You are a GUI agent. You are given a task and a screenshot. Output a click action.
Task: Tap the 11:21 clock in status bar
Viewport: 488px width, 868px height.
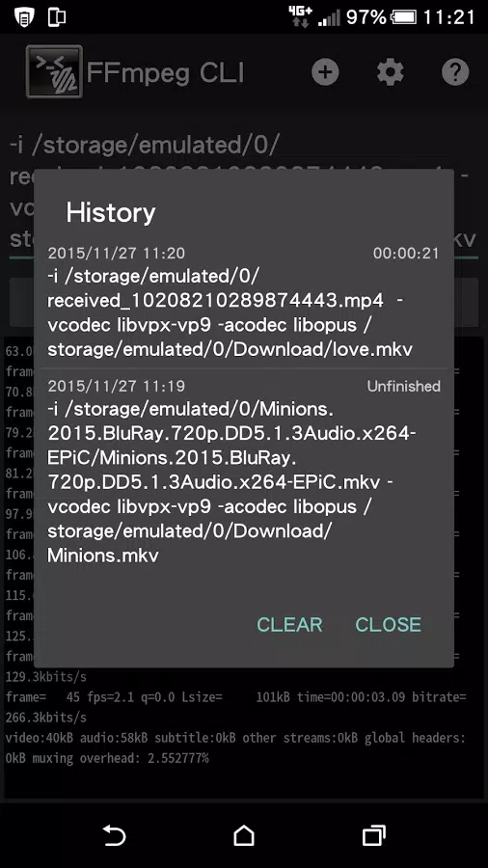pos(448,17)
